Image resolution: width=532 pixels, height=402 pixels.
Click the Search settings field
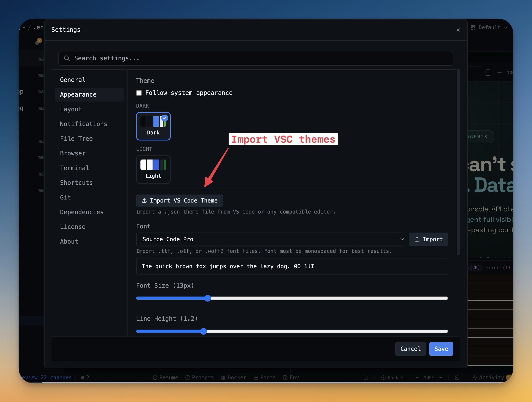255,58
